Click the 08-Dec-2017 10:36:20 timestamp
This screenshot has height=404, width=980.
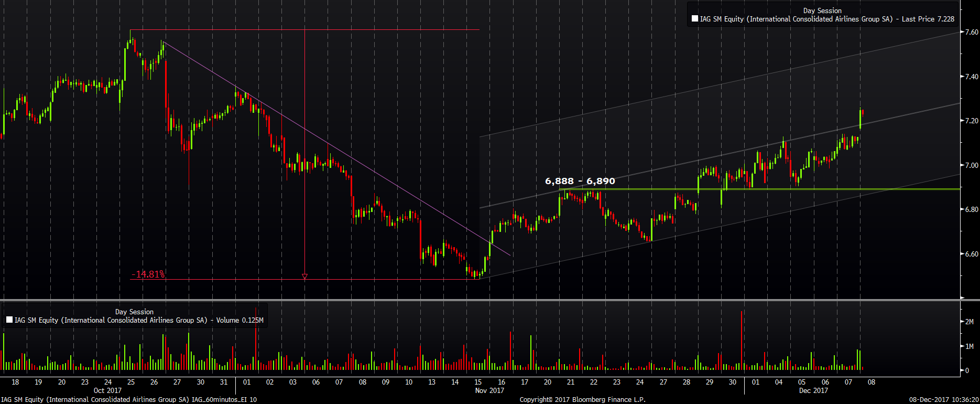click(943, 400)
